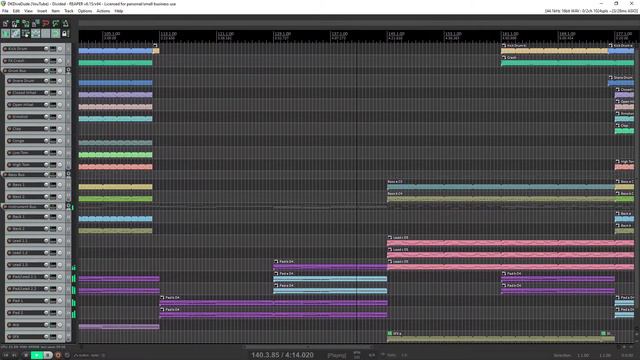This screenshot has height=360, width=640.
Task: Click the audio device info at top right
Action: click(x=591, y=11)
